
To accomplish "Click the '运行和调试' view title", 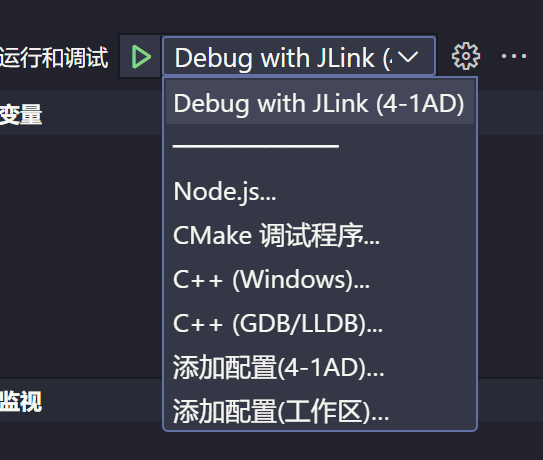I will [54, 58].
